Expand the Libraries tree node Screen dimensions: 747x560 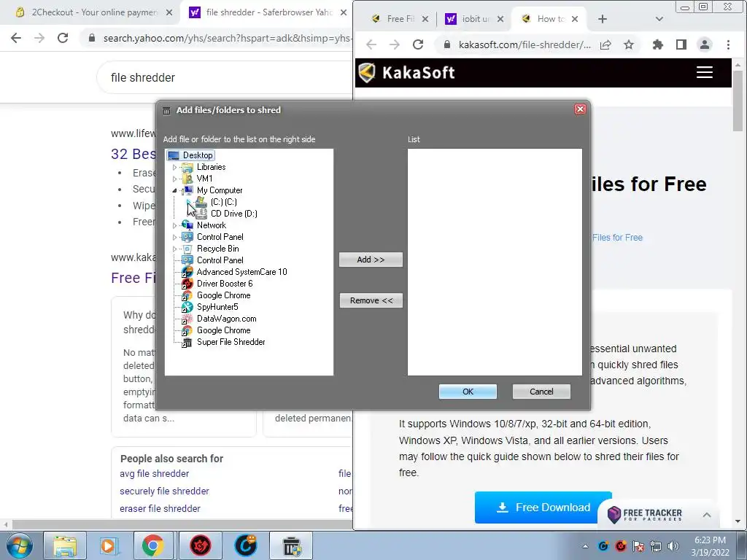[x=174, y=167]
